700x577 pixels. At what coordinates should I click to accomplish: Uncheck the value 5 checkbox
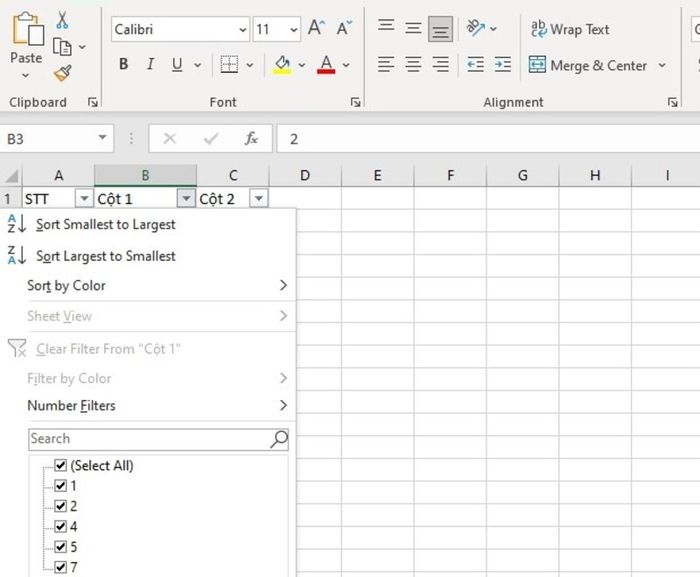pyautogui.click(x=61, y=547)
